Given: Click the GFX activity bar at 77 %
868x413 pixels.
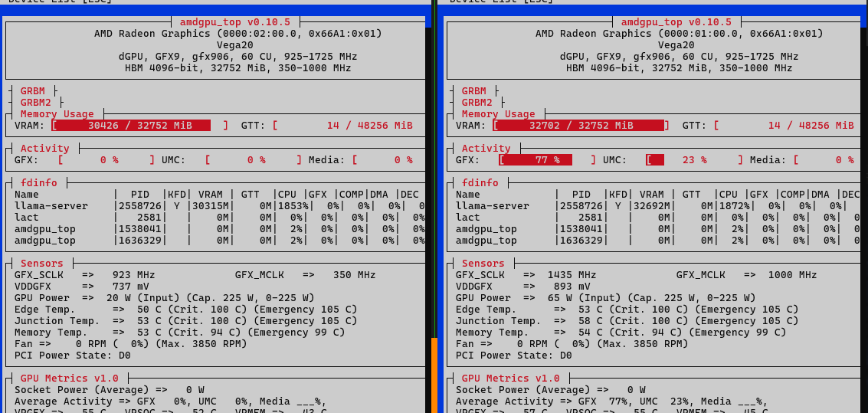Looking at the screenshot, I should tap(547, 160).
